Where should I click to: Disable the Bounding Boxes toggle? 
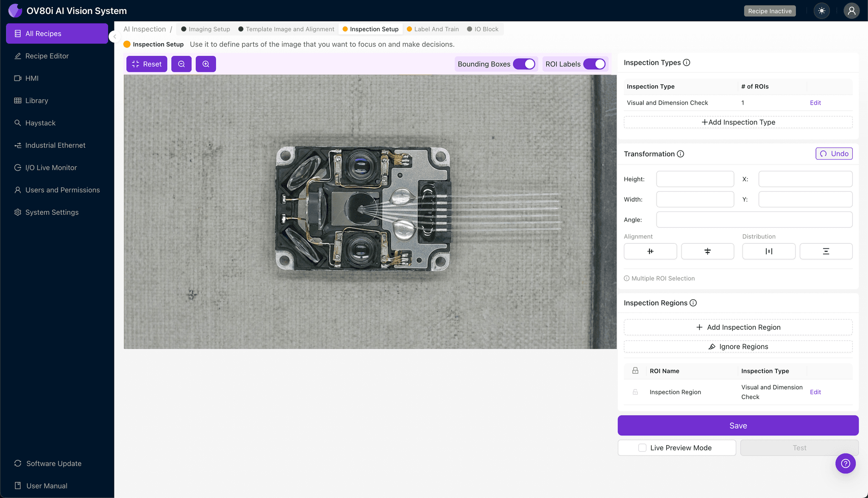coord(525,64)
